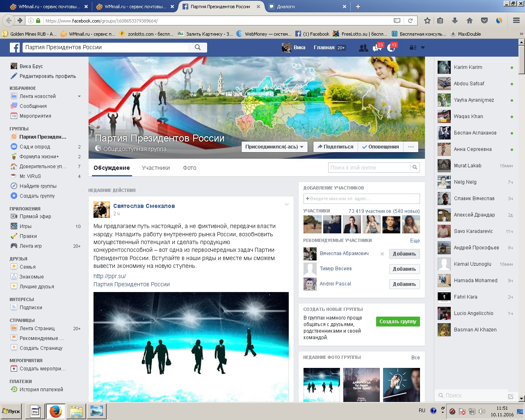Click the Firefox bookmark star icon
This screenshot has width=525, height=420.
click(x=427, y=21)
